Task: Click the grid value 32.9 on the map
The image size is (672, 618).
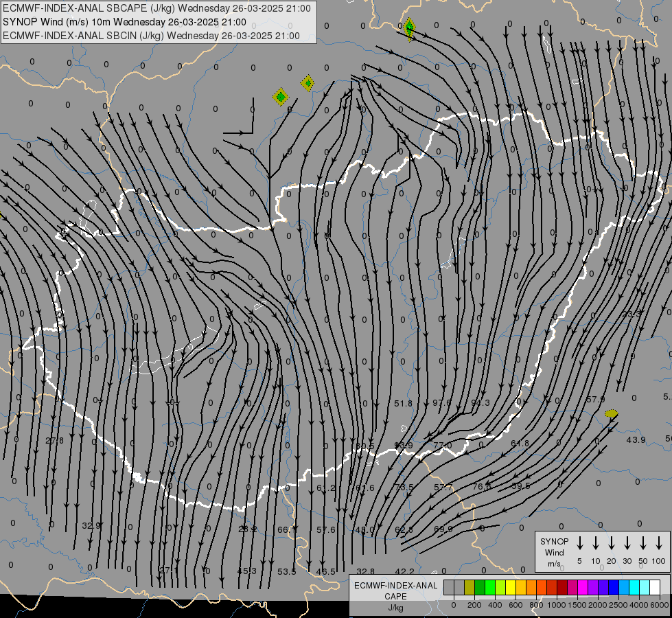Action: [91, 525]
